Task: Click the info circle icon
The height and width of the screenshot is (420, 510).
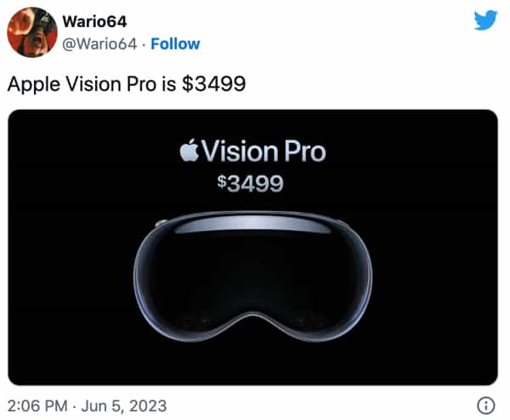Action: point(486,406)
